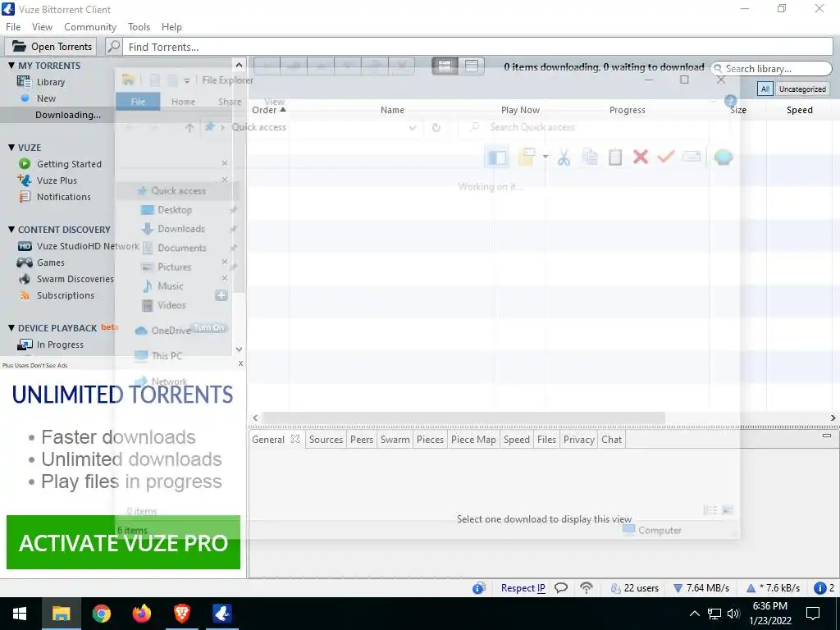Collapse the VUZE section
The height and width of the screenshot is (630, 840).
point(11,148)
